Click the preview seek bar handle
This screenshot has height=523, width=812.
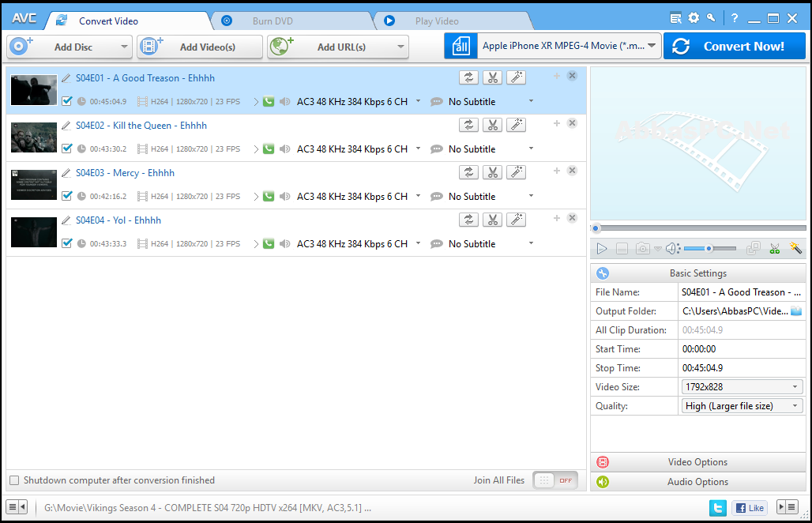tap(596, 228)
